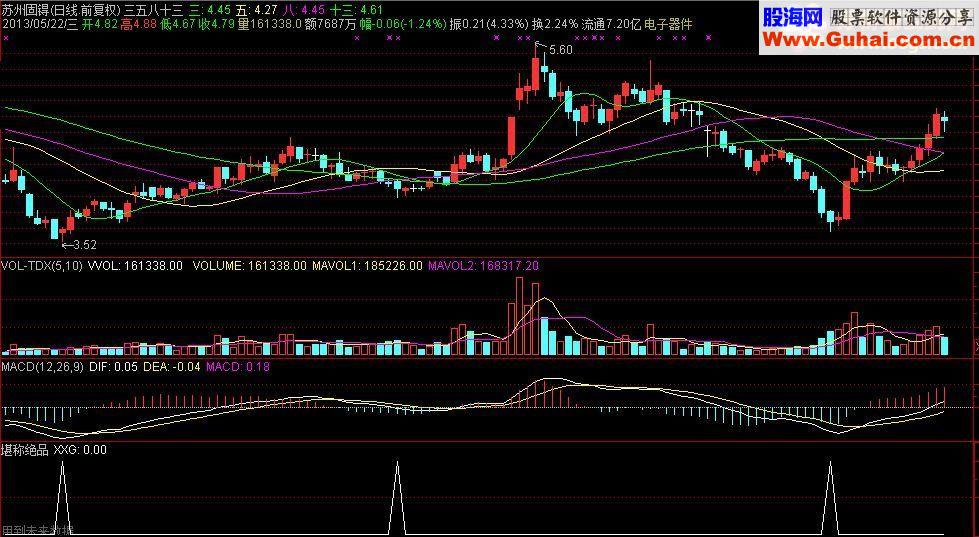Click the low price 低4.67
The image size is (979, 537).
[179, 25]
